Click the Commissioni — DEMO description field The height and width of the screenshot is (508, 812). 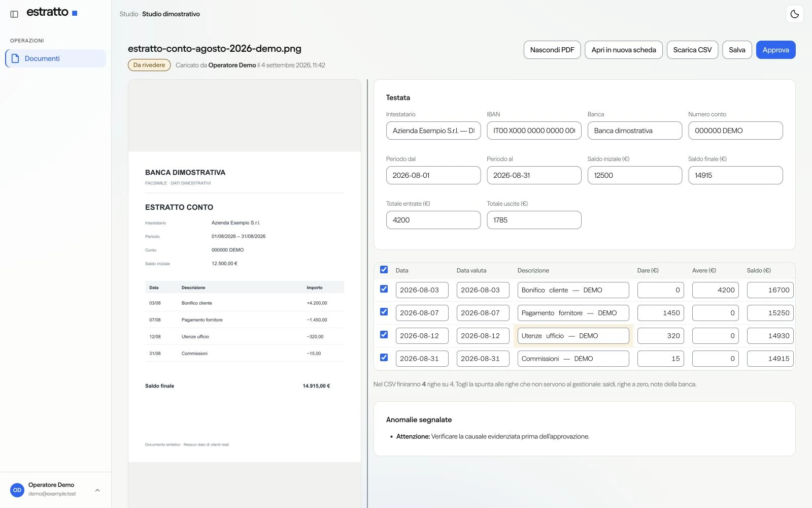pyautogui.click(x=573, y=359)
